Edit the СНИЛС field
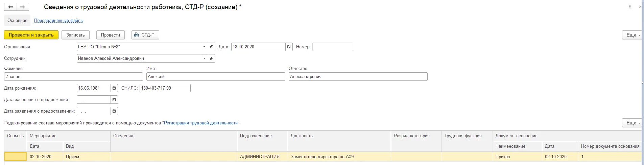The image size is (644, 165). 165,88
